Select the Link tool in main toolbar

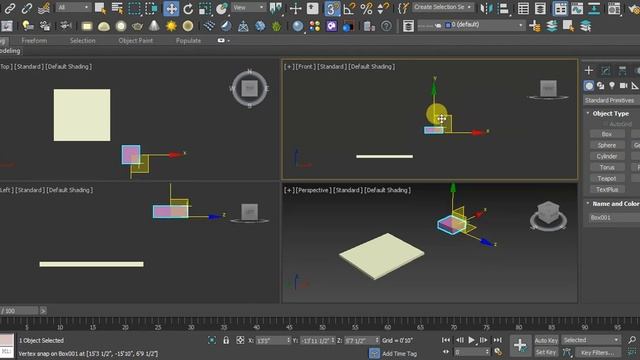10,8
